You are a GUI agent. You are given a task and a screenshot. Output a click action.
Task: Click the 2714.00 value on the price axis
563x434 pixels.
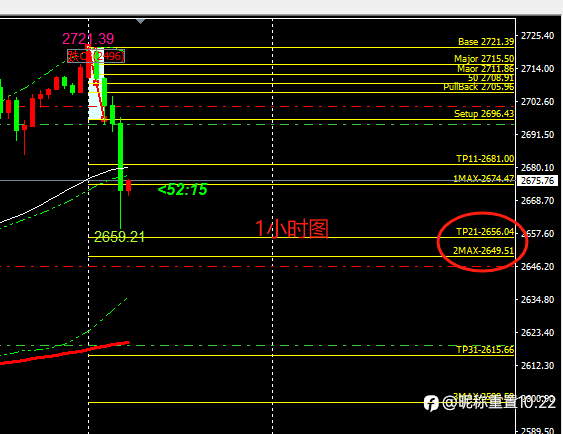click(x=537, y=69)
